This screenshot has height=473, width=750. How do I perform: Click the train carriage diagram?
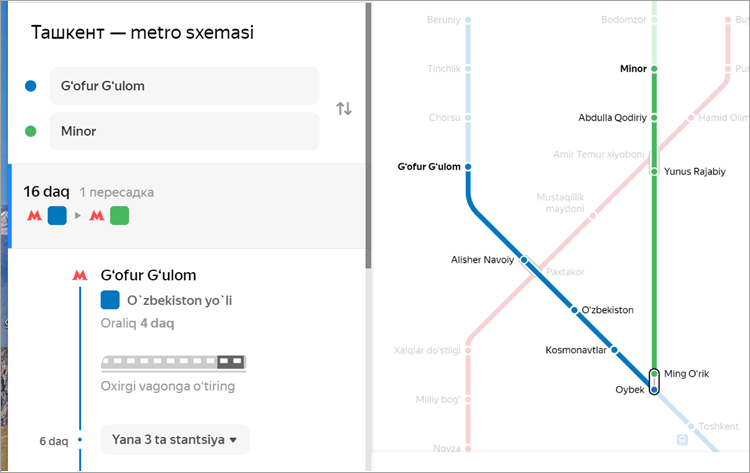(x=173, y=363)
